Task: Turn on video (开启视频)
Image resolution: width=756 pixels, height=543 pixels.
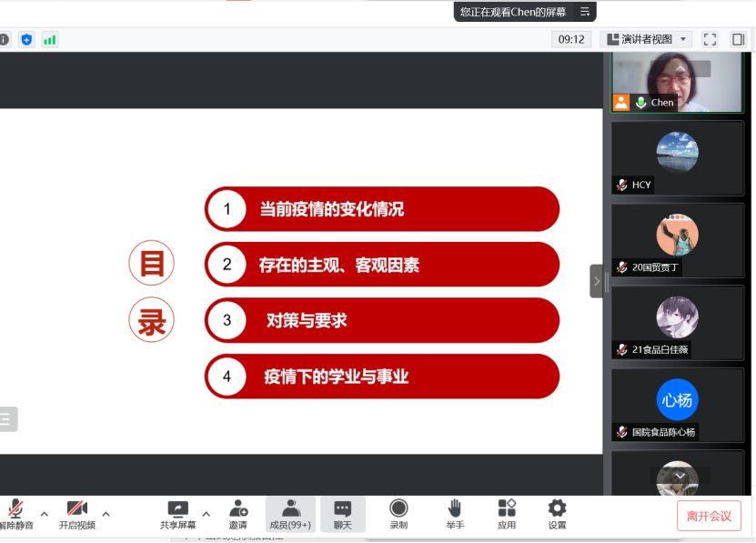Action: (x=77, y=514)
